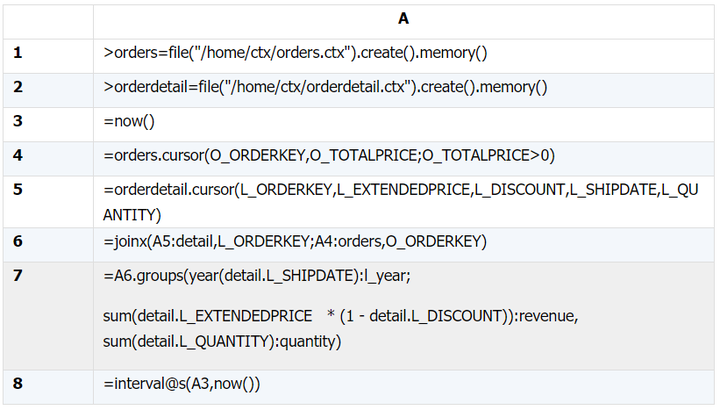Click the L_QUANTITY sum expression line
This screenshot has height=410, width=720.
[x=222, y=342]
